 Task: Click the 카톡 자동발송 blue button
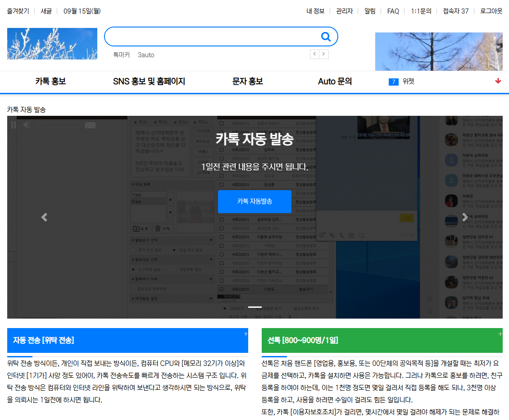(x=254, y=201)
